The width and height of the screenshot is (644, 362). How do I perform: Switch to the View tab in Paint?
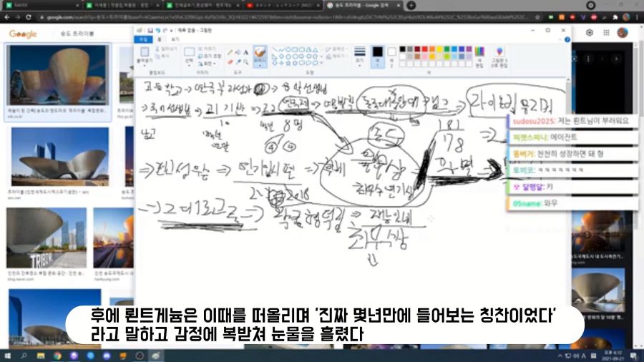[x=175, y=39]
